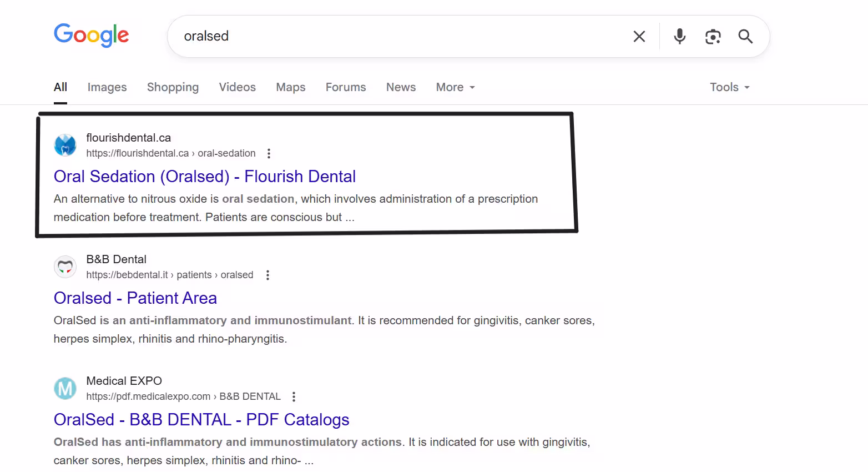The image size is (868, 472).
Task: Open the News tab
Action: click(401, 87)
